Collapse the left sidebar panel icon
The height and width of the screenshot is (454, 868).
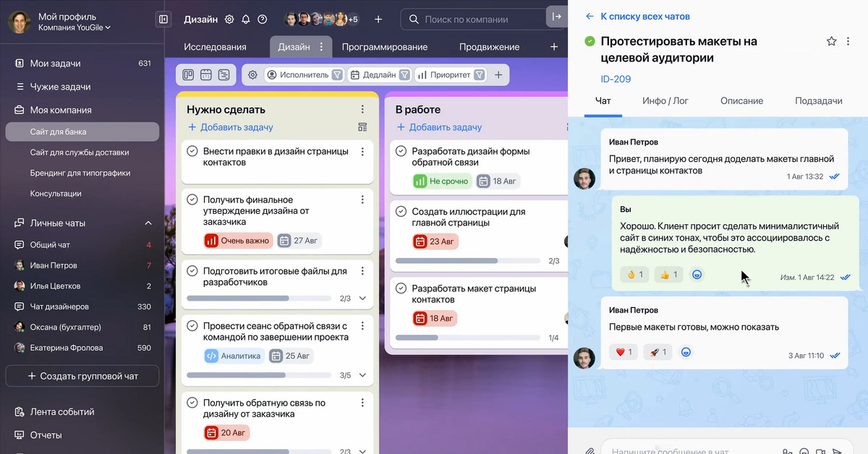(x=163, y=20)
